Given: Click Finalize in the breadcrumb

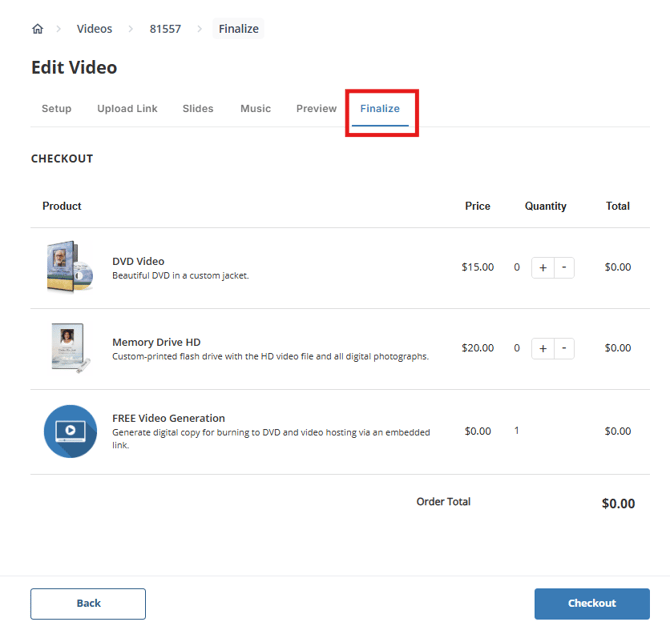Looking at the screenshot, I should (x=239, y=29).
